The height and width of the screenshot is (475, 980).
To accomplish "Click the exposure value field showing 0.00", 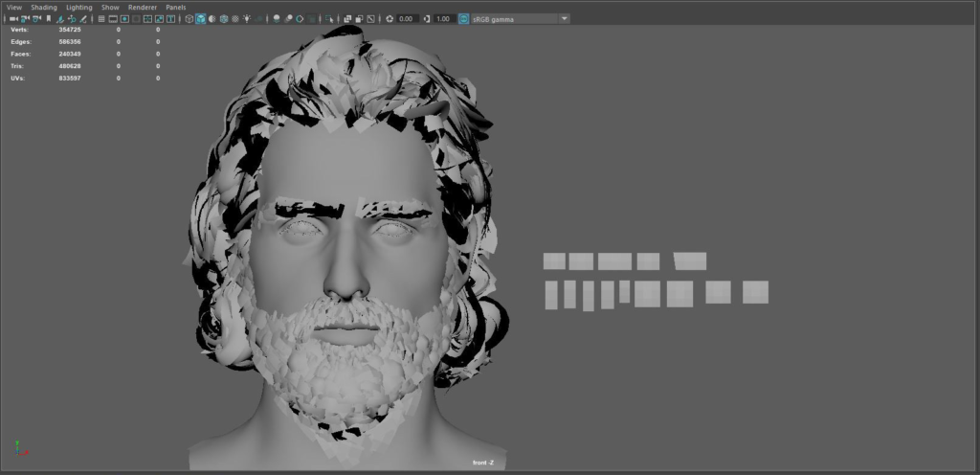I will click(x=406, y=18).
